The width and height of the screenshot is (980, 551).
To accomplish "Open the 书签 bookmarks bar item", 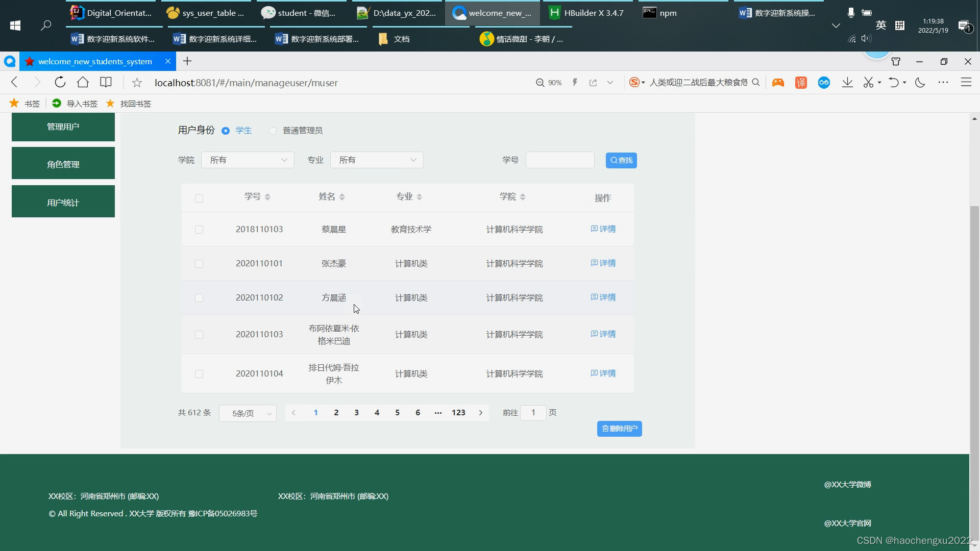I will 24,104.
